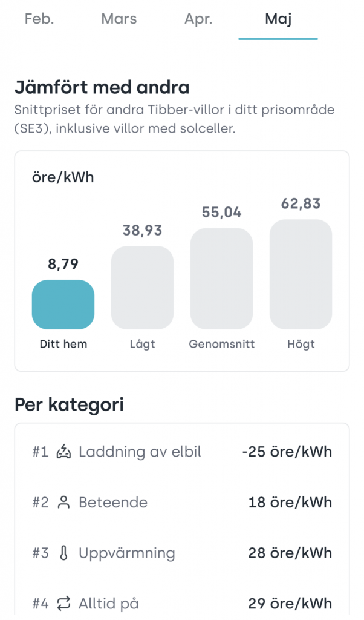Switch to the Feb. month tab

pos(39,19)
